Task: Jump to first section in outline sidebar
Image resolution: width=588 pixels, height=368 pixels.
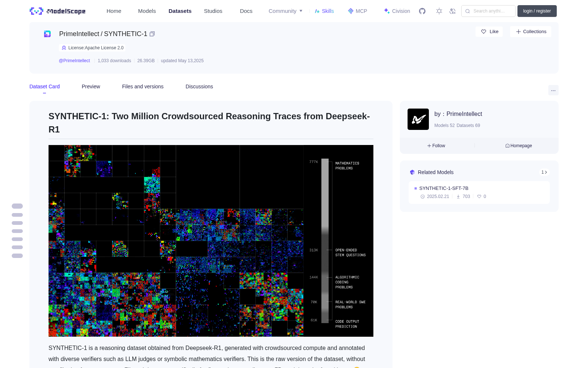Action: pos(17,206)
